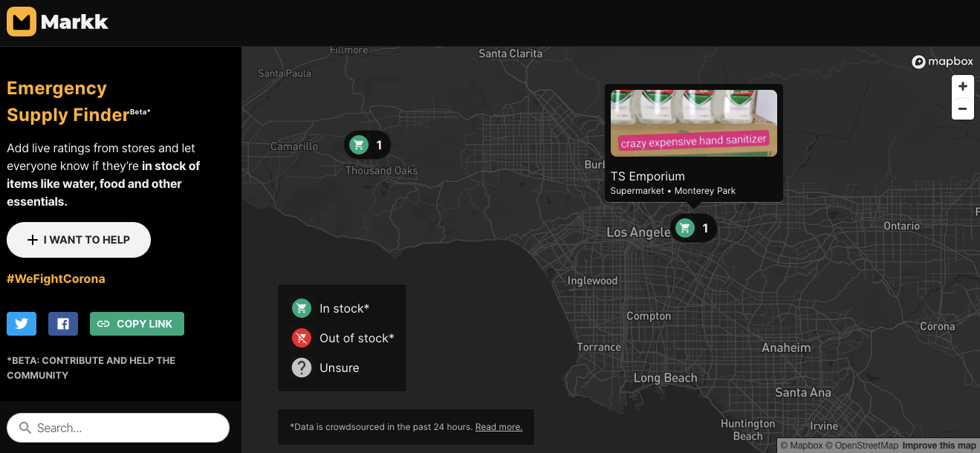The height and width of the screenshot is (453, 980).
Task: Click the search magnifier icon
Action: pos(25,428)
